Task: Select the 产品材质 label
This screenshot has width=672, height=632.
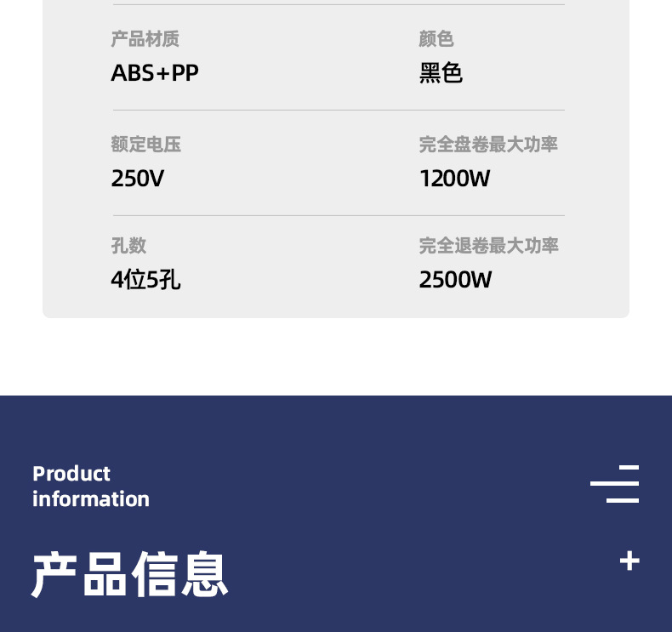Action: tap(145, 39)
